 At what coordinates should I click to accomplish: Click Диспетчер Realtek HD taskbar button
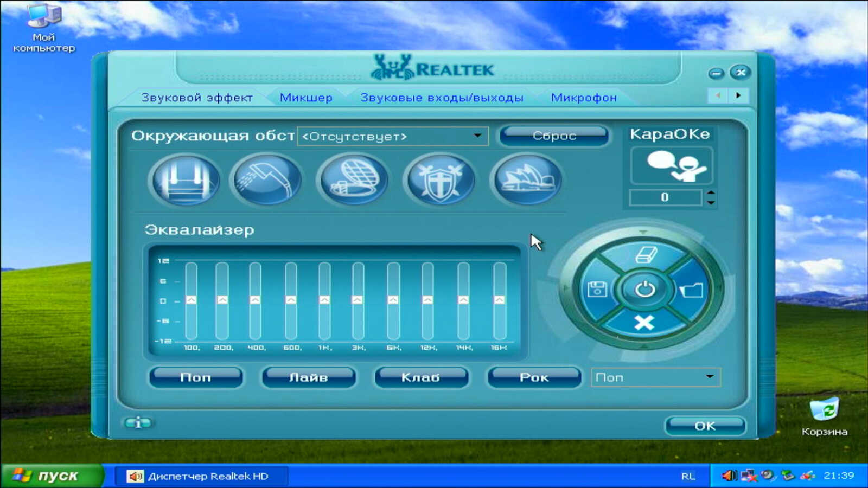coord(201,476)
